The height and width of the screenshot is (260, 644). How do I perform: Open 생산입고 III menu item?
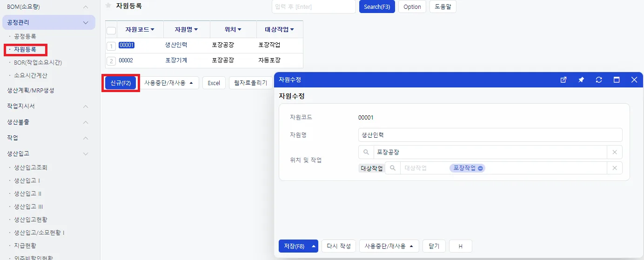pos(29,207)
